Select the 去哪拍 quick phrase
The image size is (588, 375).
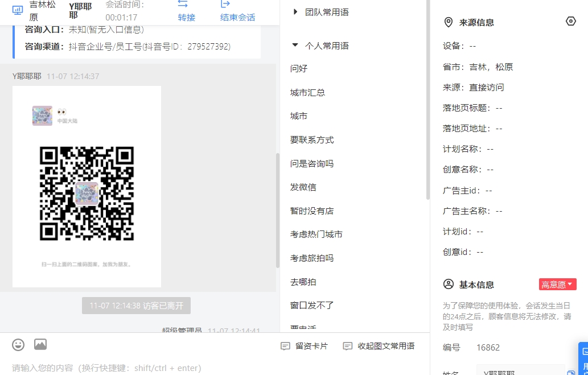click(303, 282)
